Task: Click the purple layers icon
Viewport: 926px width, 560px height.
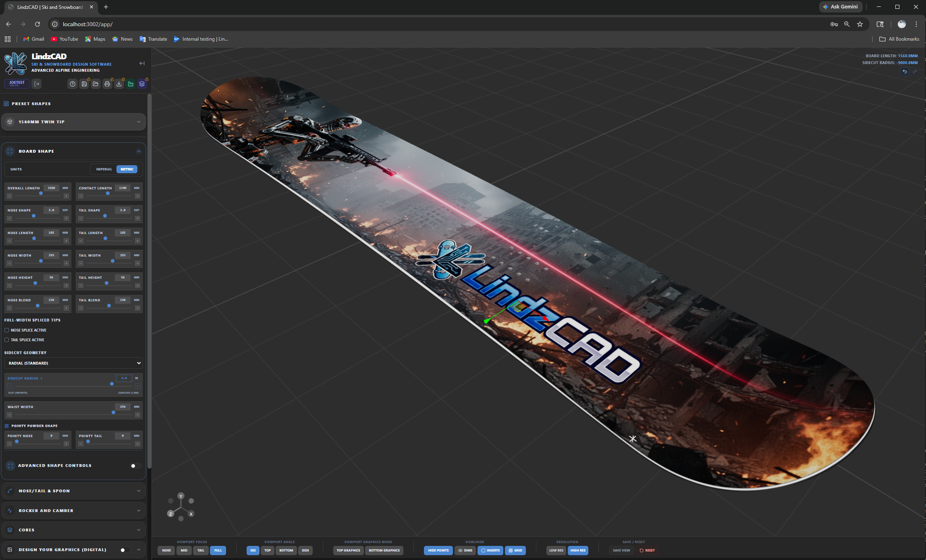Action: [142, 84]
